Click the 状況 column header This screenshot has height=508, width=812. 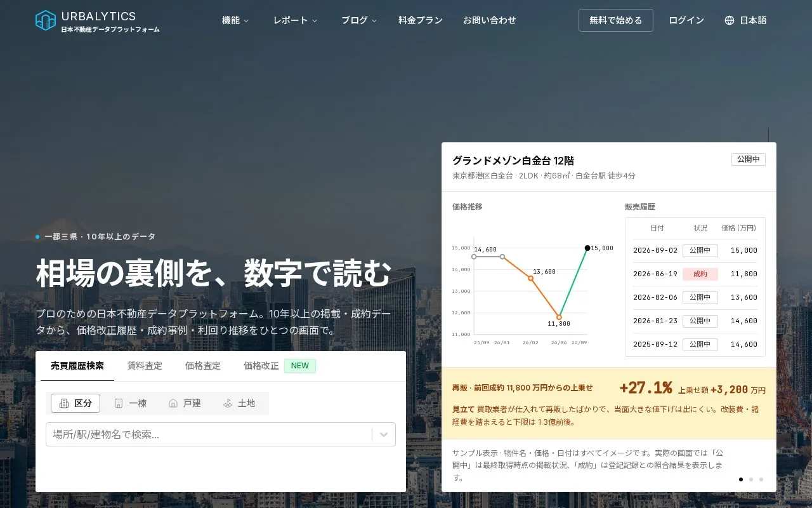700,228
